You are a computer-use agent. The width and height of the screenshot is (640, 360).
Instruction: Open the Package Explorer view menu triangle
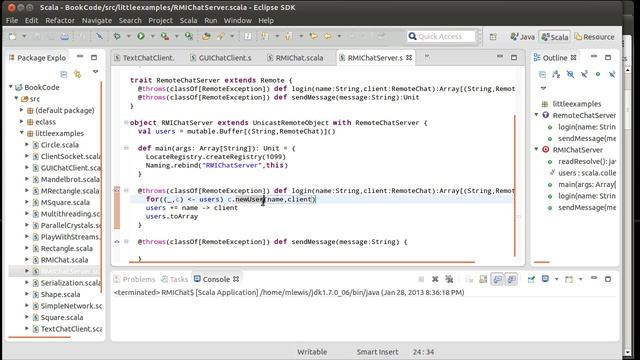pyautogui.click(x=95, y=72)
